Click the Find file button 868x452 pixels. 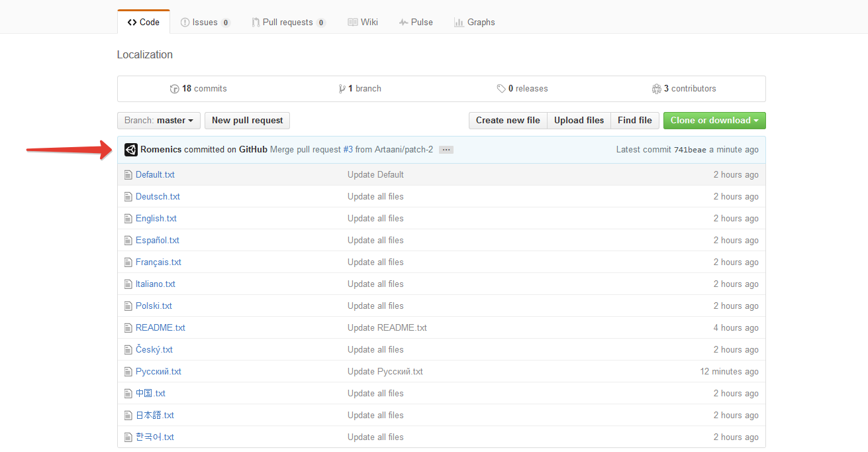click(x=634, y=121)
